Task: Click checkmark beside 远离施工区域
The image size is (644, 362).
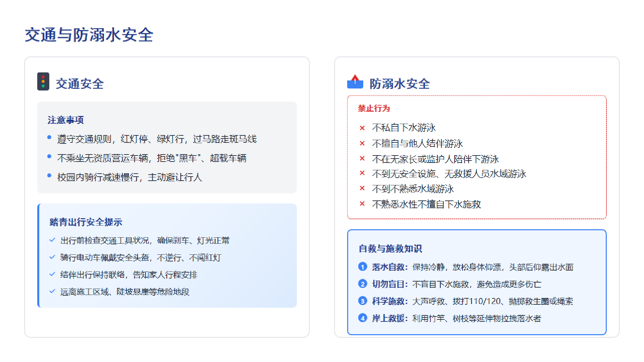Action: coord(52,291)
